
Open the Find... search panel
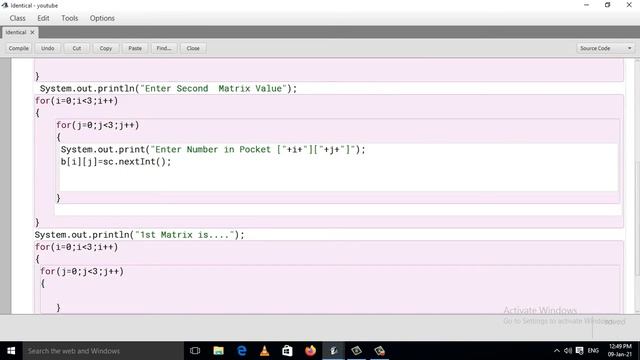pyautogui.click(x=164, y=48)
